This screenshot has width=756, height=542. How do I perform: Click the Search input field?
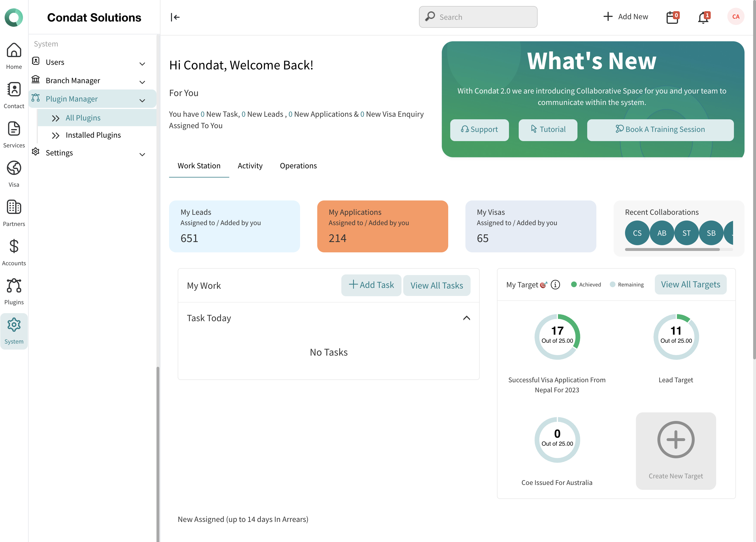(478, 17)
